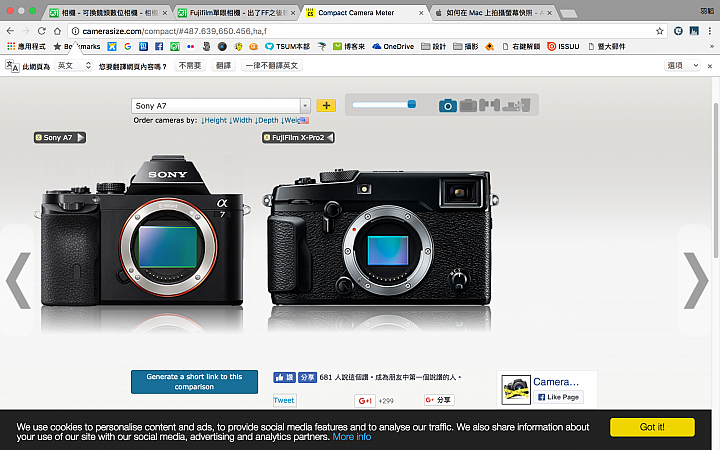
Task: Order cameras by Depth
Action: [267, 120]
